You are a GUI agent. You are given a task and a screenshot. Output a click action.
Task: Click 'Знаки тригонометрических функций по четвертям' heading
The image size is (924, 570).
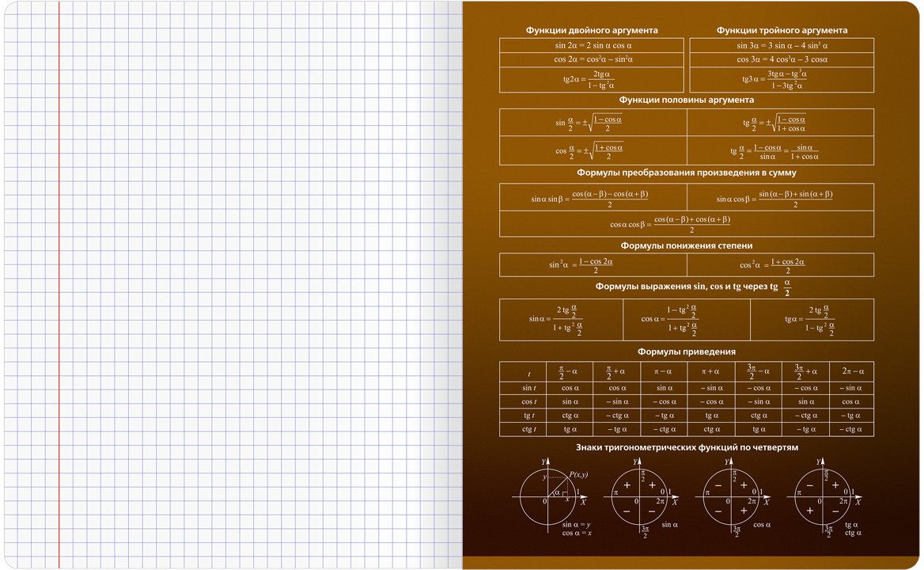coord(686,447)
